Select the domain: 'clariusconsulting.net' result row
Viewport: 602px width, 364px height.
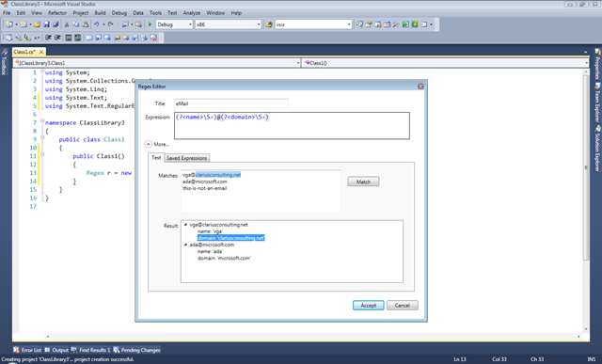(x=230, y=238)
